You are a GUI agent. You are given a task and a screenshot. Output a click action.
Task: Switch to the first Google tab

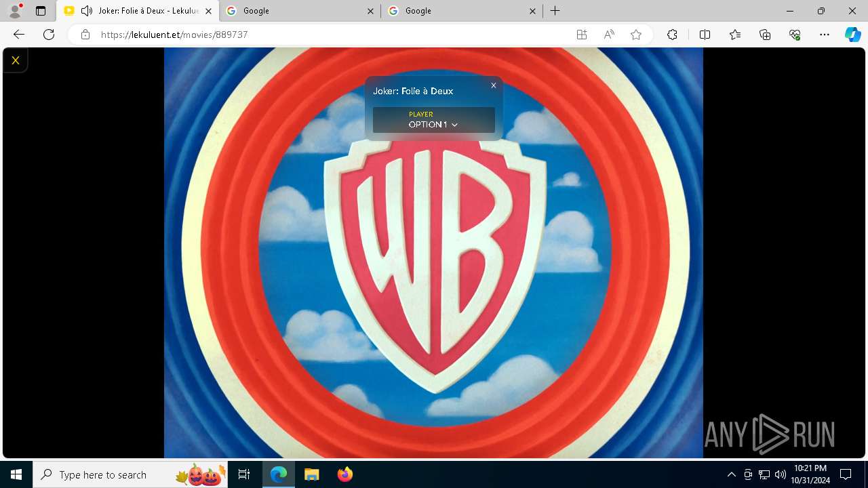(x=300, y=11)
